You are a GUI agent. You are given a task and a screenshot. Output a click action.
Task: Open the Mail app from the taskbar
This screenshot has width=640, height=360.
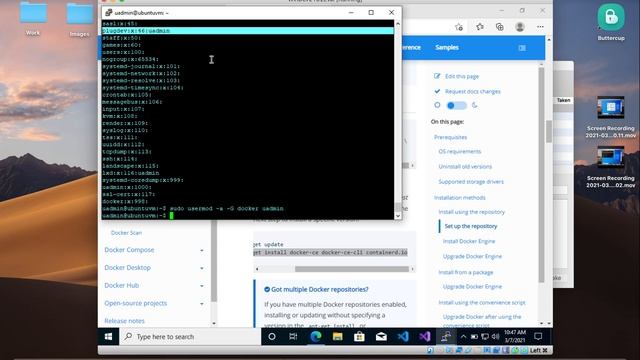pos(381,337)
